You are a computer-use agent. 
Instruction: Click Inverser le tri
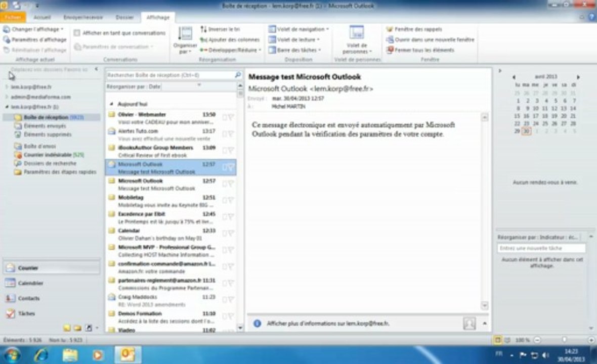click(220, 29)
